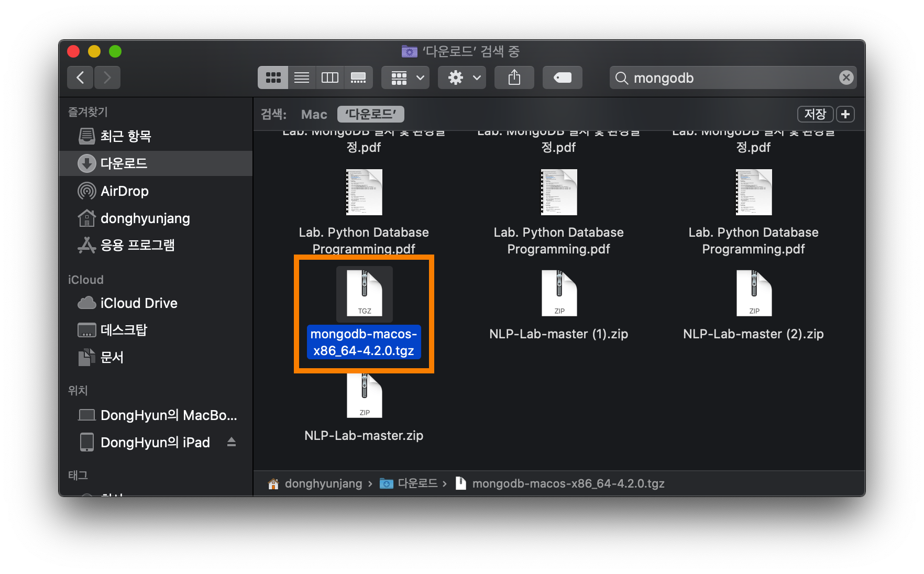924x574 pixels.
Task: Click the mongodb-macos-x86_64-4.2.0.tgz file name
Action: tap(364, 342)
